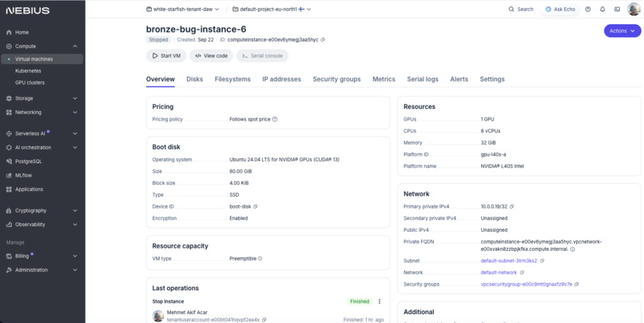The image size is (644, 323).
Task: Expand the Storage section
Action: tap(75, 98)
